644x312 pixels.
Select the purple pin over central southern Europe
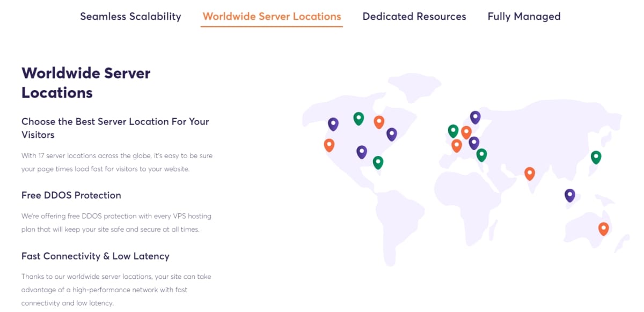[473, 143]
